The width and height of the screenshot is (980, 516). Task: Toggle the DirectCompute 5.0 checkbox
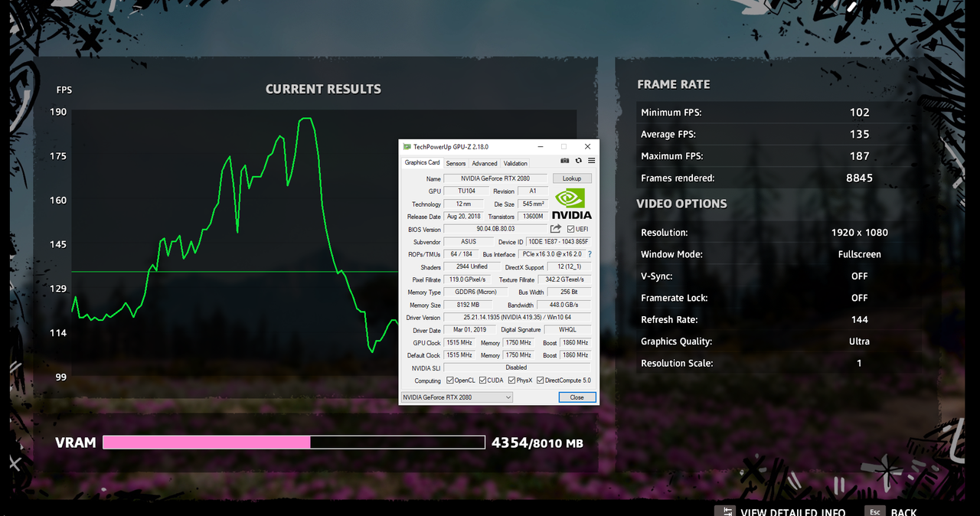540,380
